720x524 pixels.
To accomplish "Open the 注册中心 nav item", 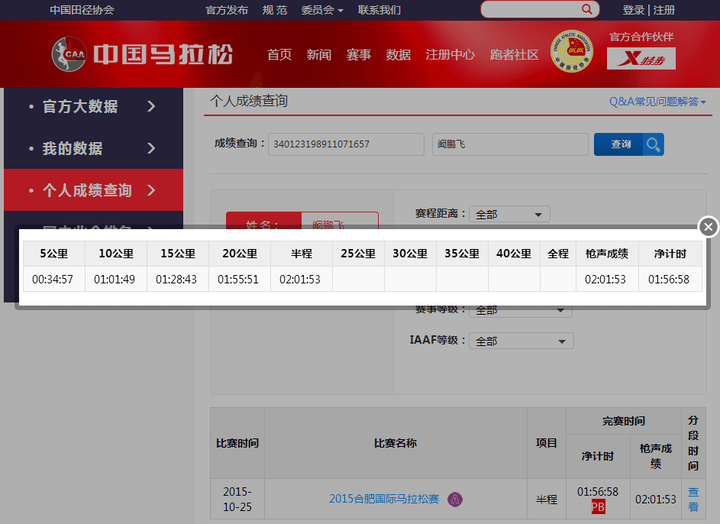I will 450,55.
